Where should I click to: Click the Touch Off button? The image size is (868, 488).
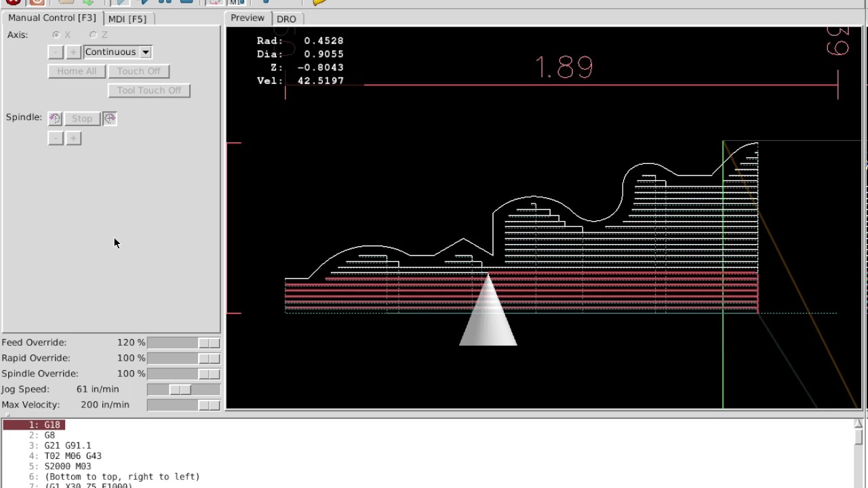click(139, 71)
